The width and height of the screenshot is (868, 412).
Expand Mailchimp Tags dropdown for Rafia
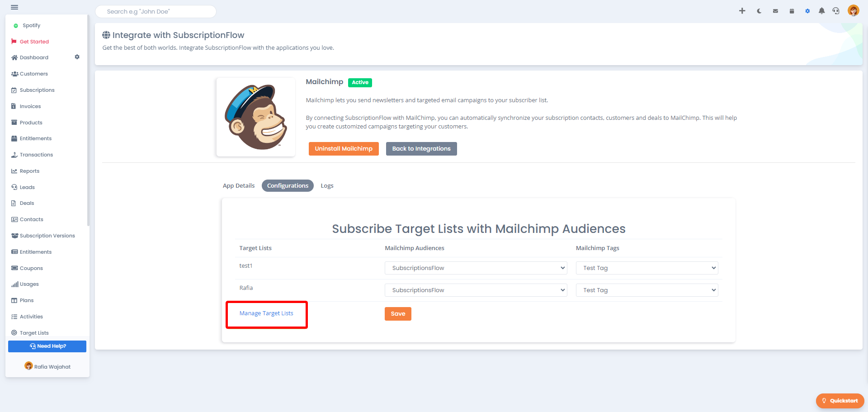click(x=647, y=290)
